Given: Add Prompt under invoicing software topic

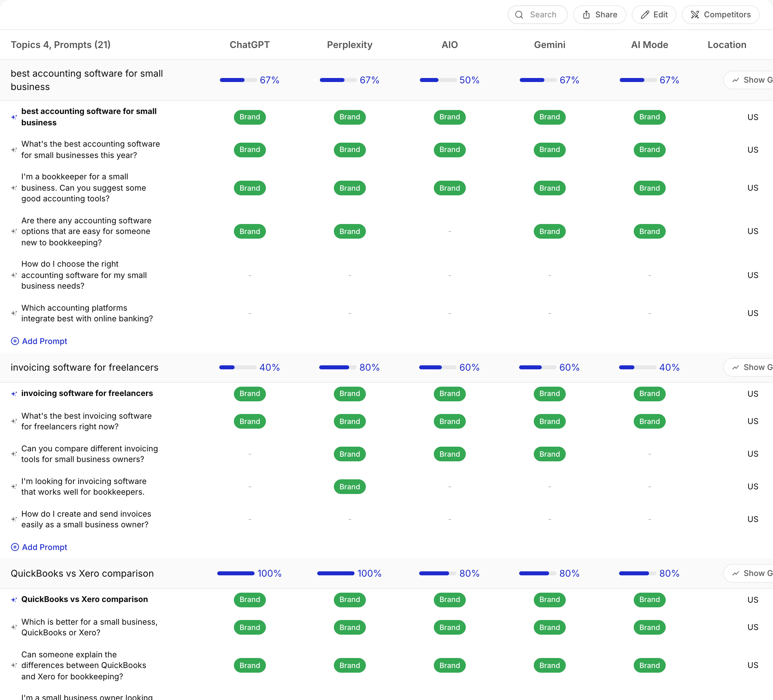Looking at the screenshot, I should tap(39, 547).
